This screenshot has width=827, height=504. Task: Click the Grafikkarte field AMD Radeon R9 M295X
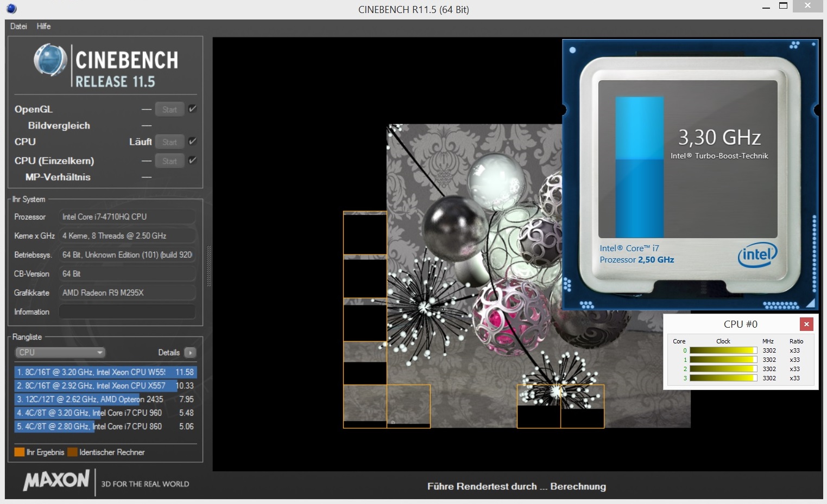click(x=127, y=293)
